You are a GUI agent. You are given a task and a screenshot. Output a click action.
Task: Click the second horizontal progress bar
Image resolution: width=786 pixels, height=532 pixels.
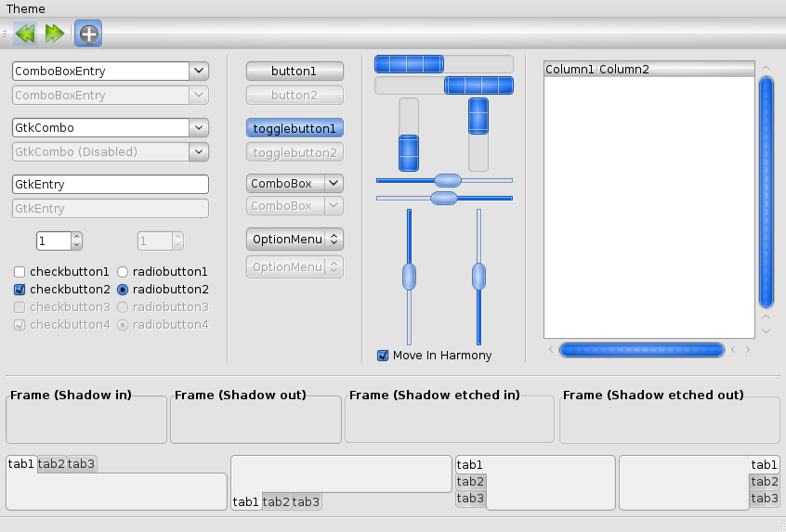click(444, 85)
